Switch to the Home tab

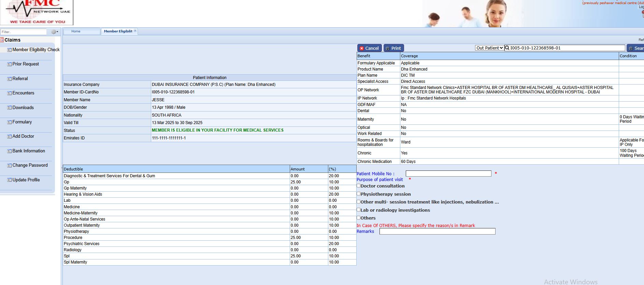click(76, 31)
